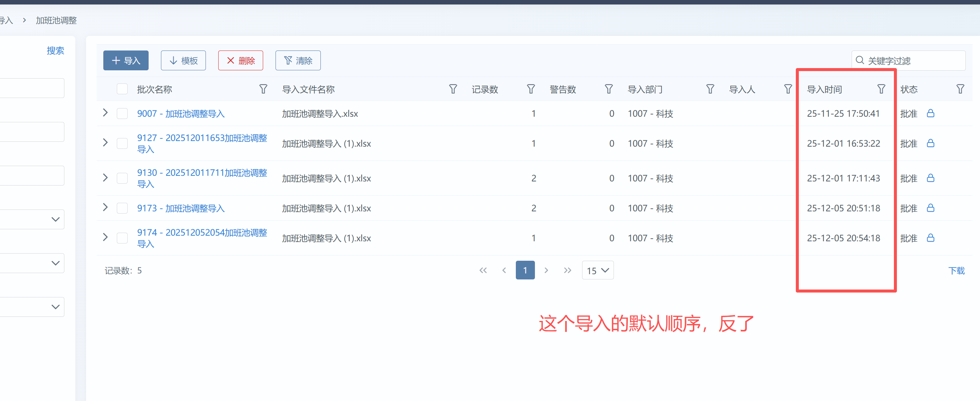This screenshot has width=980, height=401.
Task: Open the filter for 记录数 column
Action: click(531, 89)
